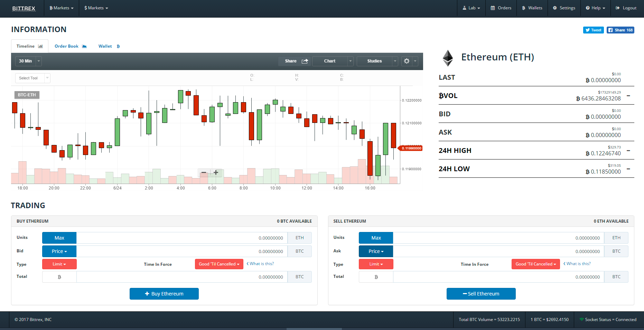Screen dimensions: 644x330
Task: Expand the arrow beside the gear icon
Action: coord(415,61)
